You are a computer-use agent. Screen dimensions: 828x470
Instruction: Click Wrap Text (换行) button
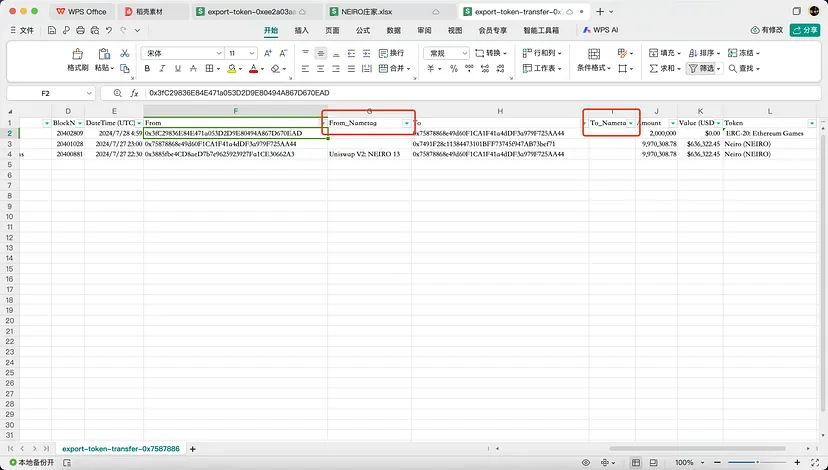[392, 53]
